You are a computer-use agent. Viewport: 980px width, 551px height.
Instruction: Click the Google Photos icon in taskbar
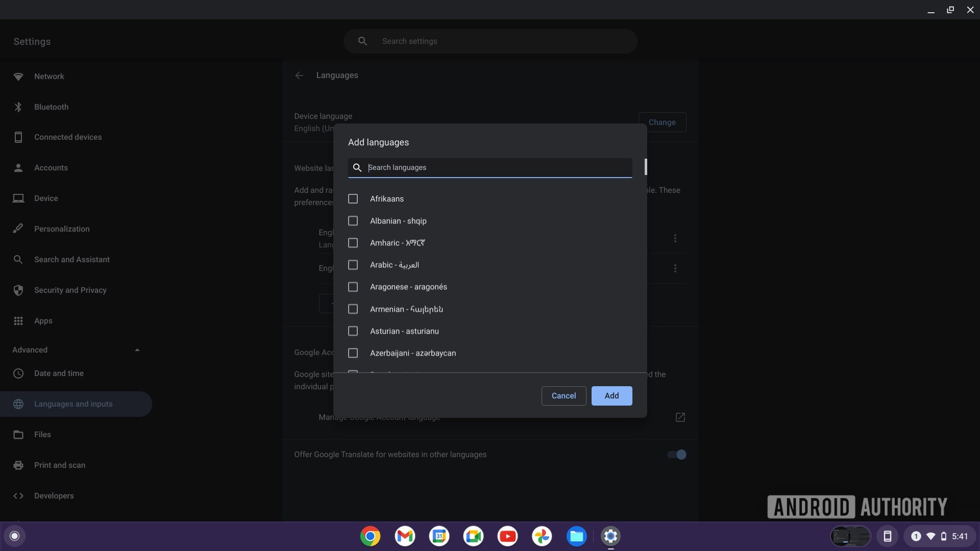click(x=542, y=536)
